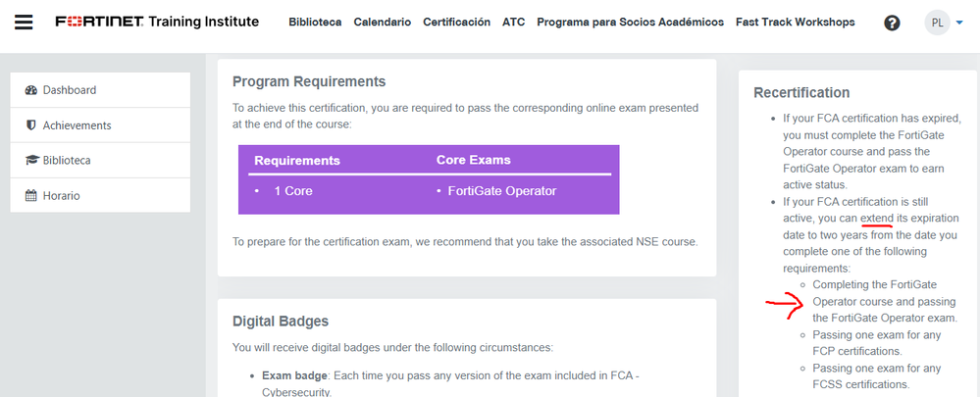Open the Calendario menu item

tap(382, 23)
